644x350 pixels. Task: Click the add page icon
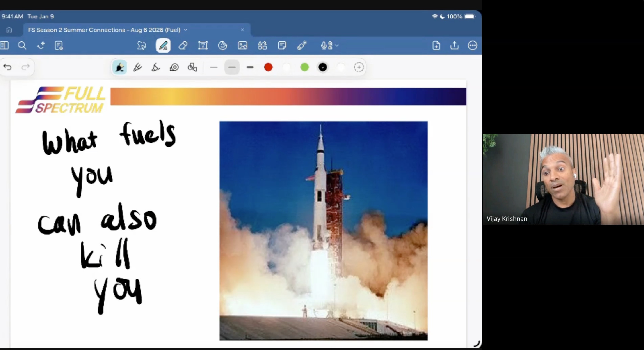436,46
